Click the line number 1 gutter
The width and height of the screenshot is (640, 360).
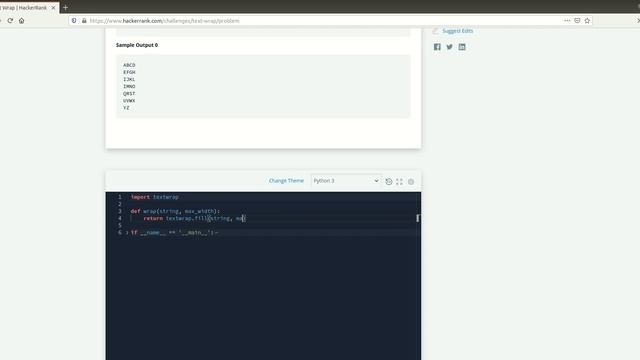click(120, 197)
